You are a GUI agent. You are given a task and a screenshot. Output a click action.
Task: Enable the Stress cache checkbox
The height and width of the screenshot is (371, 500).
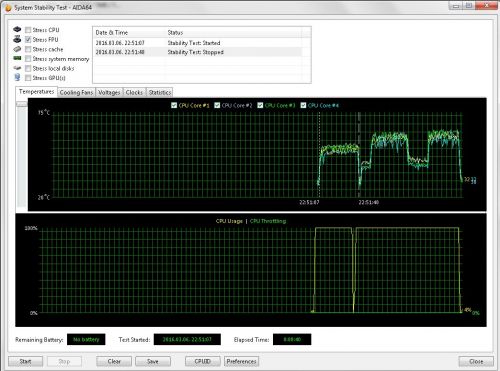click(28, 49)
